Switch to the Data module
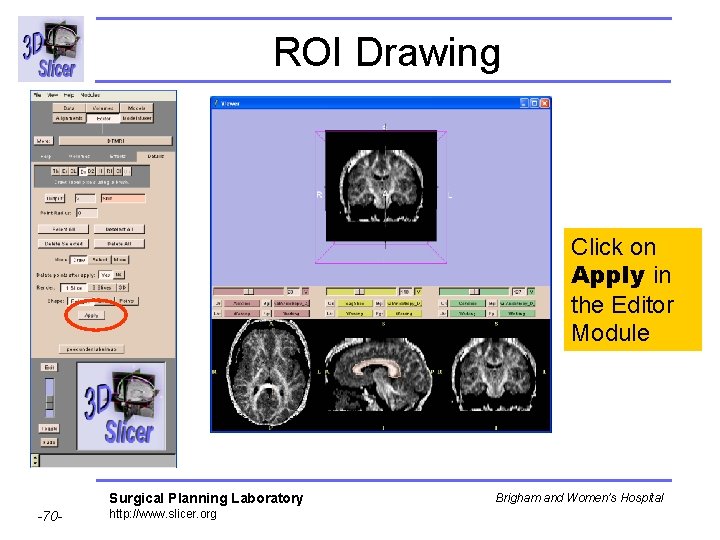Screen dimensions: 720x540 69,108
